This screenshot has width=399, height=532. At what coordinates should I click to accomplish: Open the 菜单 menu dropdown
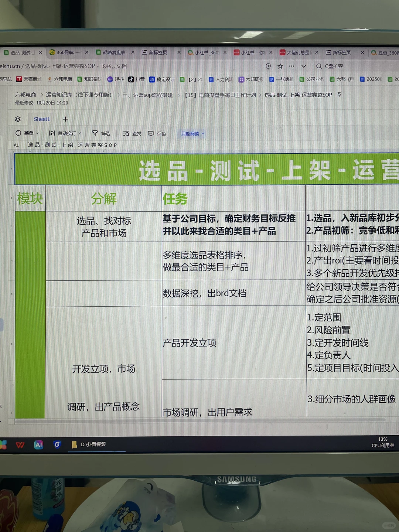coord(27,133)
